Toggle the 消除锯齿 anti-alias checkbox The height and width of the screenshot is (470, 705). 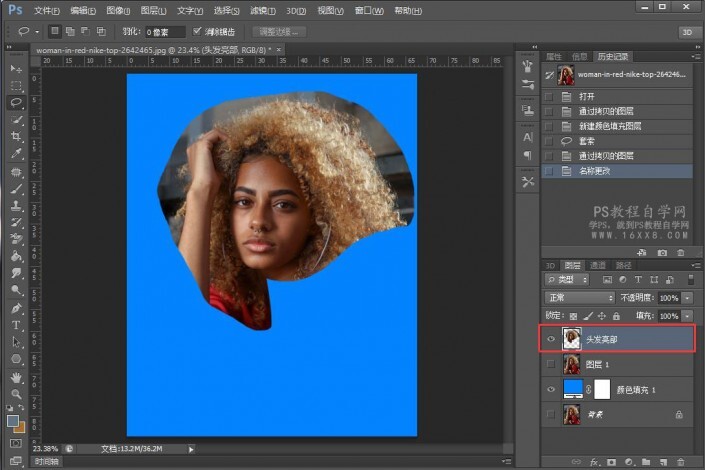click(x=198, y=32)
